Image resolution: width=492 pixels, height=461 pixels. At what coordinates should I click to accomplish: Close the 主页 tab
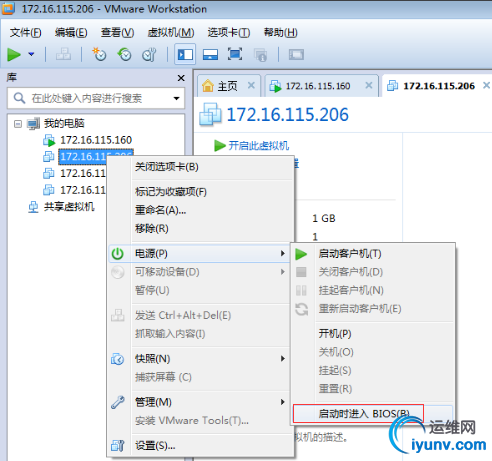coord(251,86)
